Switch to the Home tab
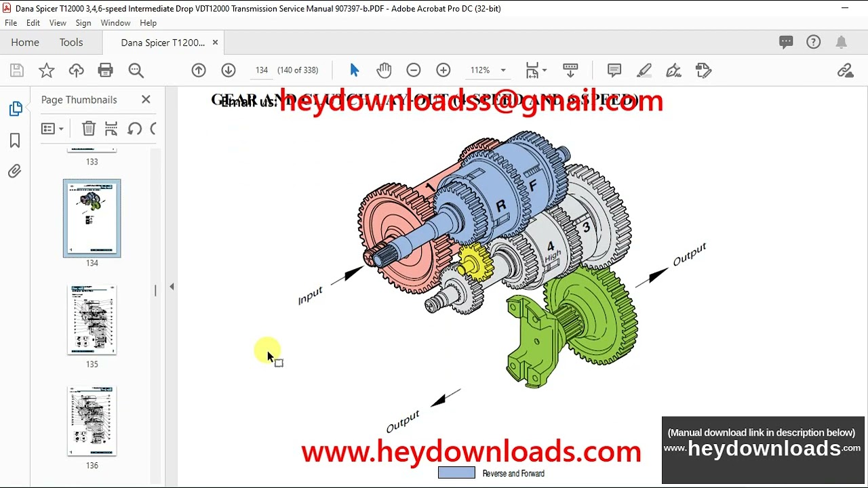This screenshot has width=868, height=488. 25,42
